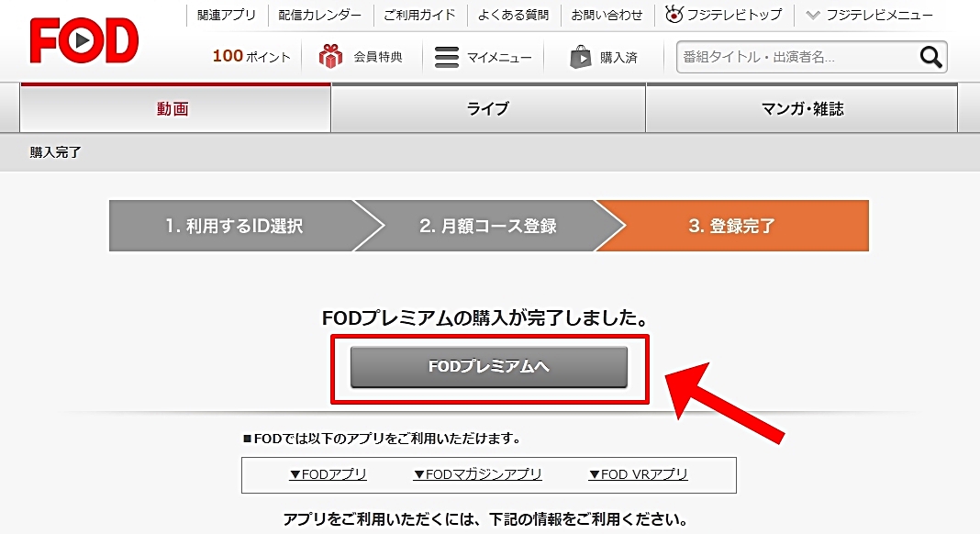The width and height of the screenshot is (980, 534).
Task: Click the magnifying glass search icon
Action: (930, 57)
